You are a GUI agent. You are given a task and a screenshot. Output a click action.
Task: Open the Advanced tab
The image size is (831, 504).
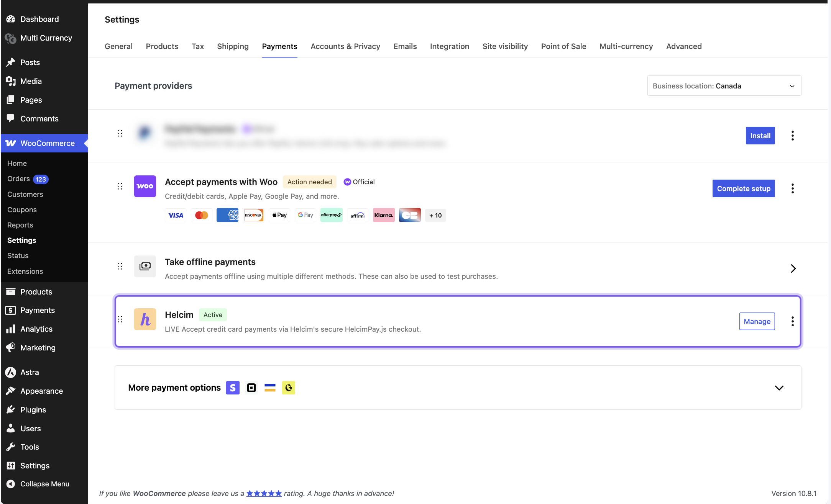(684, 46)
